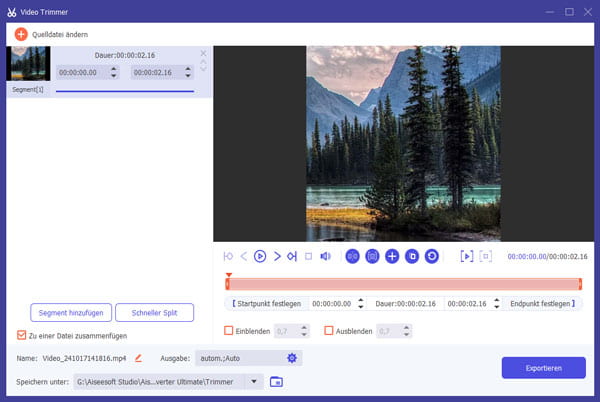
Task: Click the edit pencil next to file name
Action: (x=138, y=357)
